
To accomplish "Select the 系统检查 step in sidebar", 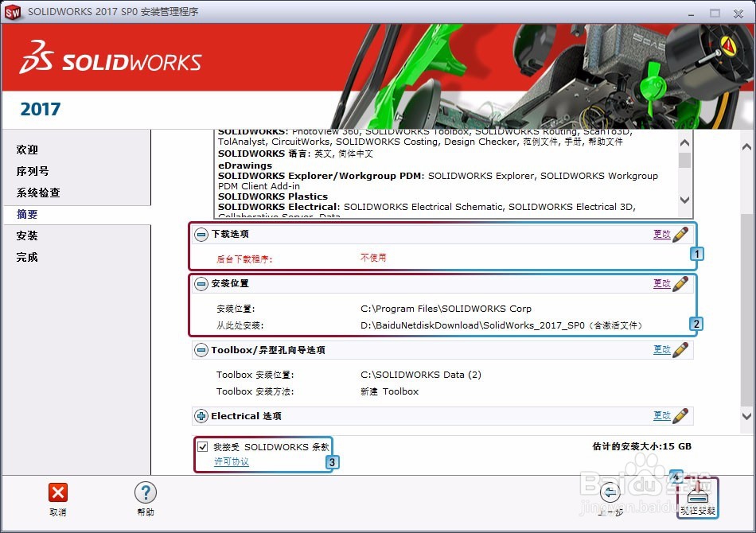I will tap(38, 193).
